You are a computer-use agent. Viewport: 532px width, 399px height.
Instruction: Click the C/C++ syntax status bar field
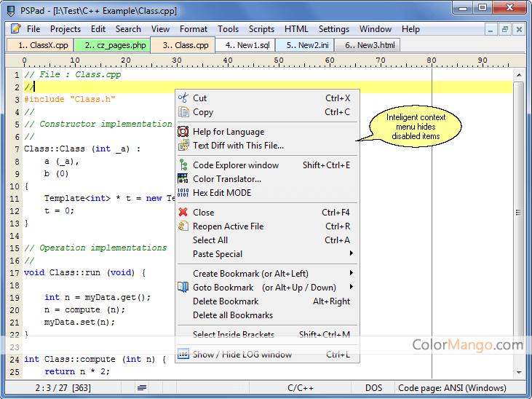point(301,388)
